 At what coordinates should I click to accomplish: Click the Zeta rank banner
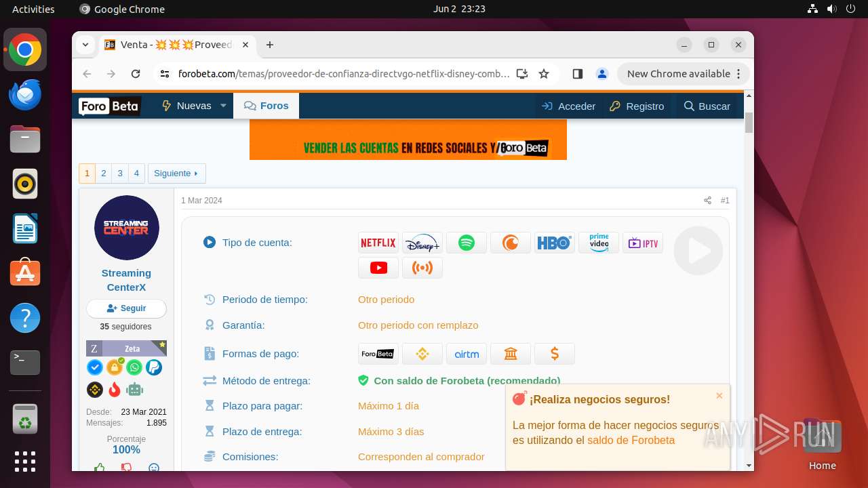(x=127, y=348)
